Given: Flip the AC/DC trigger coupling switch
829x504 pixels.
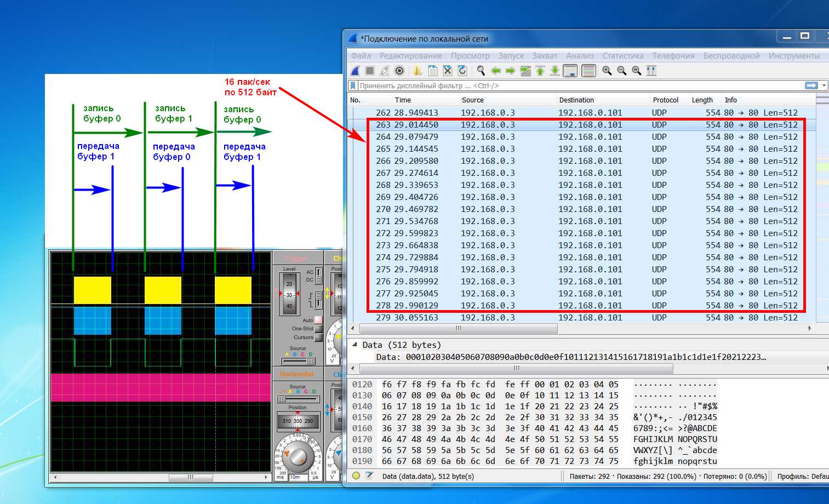Looking at the screenshot, I should coord(318,276).
